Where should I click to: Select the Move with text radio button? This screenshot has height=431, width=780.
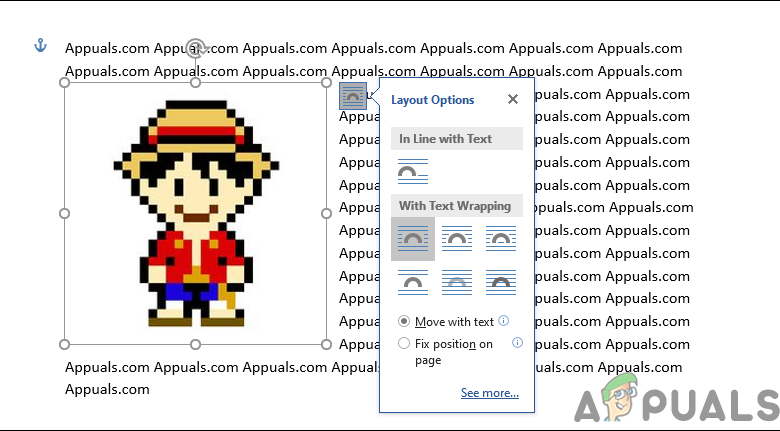point(404,322)
